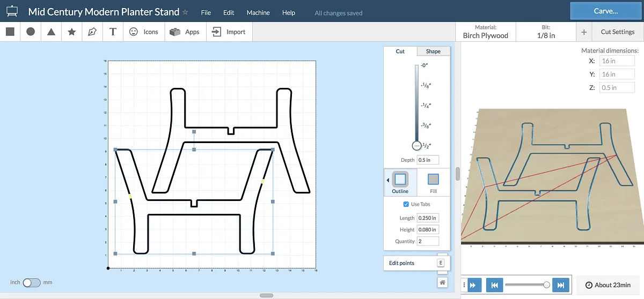Open the Machine menu
Screen dimensions: 644x299
(x=258, y=12)
